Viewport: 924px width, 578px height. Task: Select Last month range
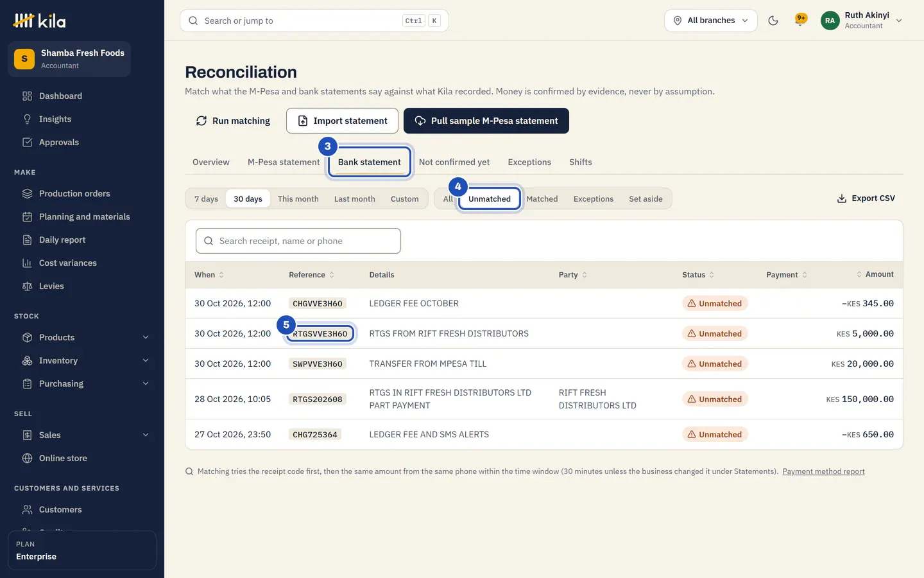click(x=355, y=199)
